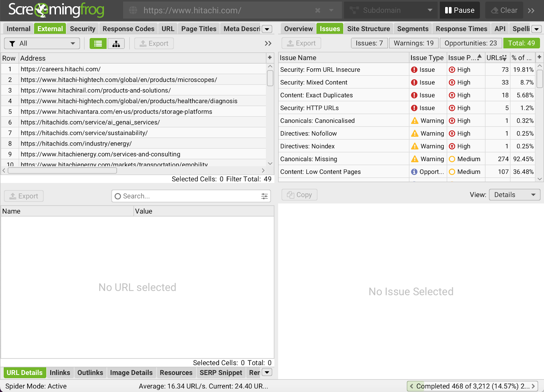Switch to the Internal tab

(18, 29)
